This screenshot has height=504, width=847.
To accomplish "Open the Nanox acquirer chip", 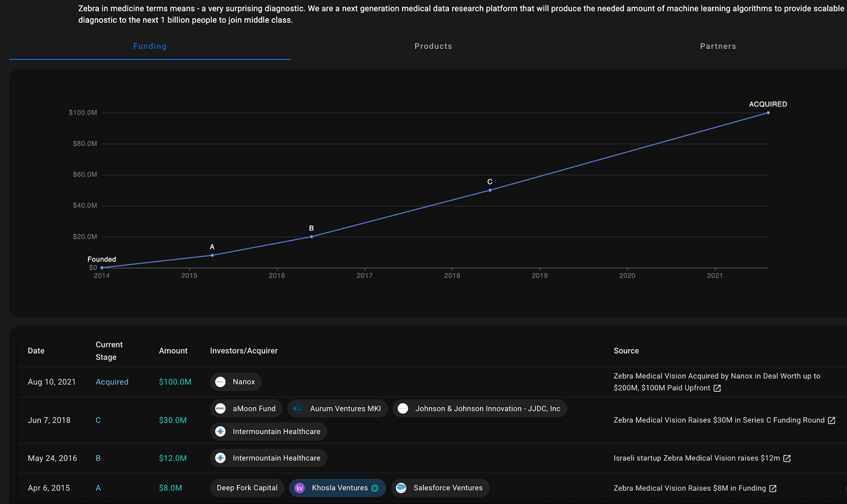I will click(236, 382).
